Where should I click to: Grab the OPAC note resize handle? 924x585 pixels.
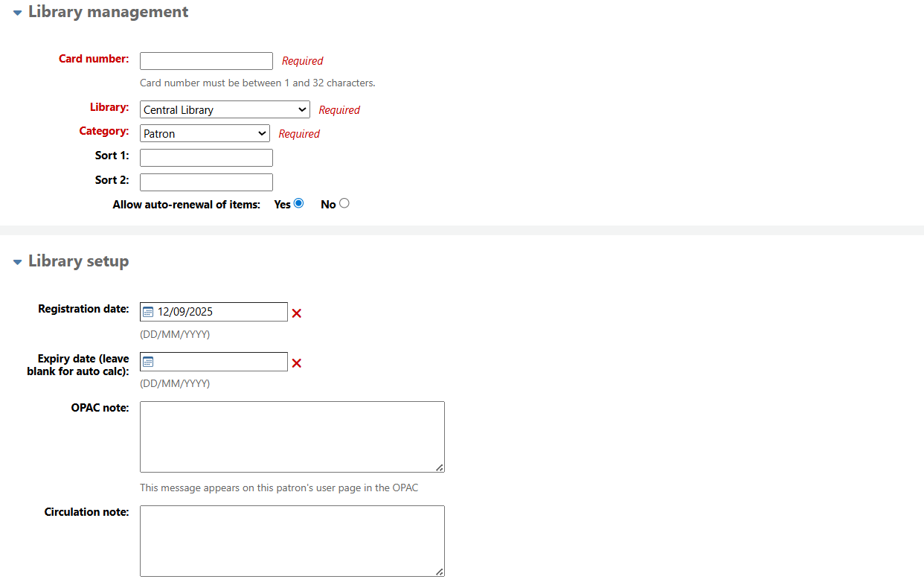(440, 467)
